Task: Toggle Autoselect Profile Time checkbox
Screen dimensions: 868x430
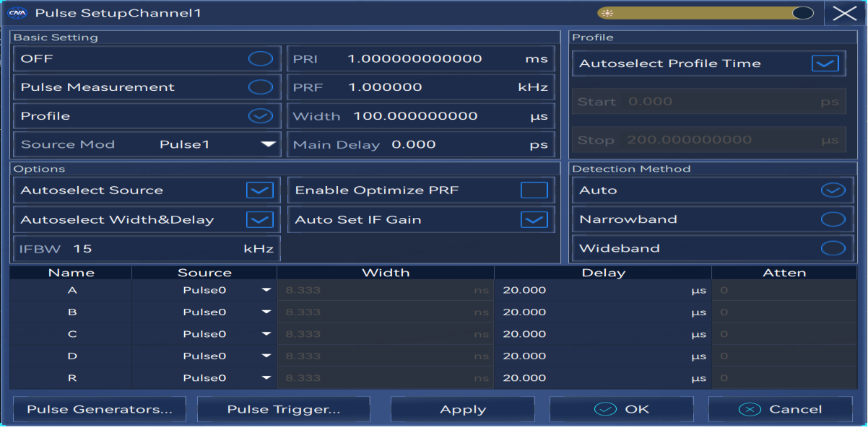Action: coord(825,63)
